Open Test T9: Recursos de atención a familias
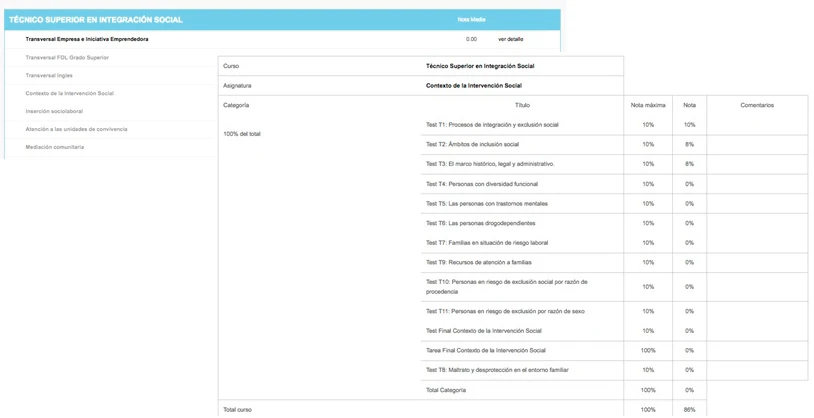Screen dimensions: 814x418 click(x=478, y=262)
